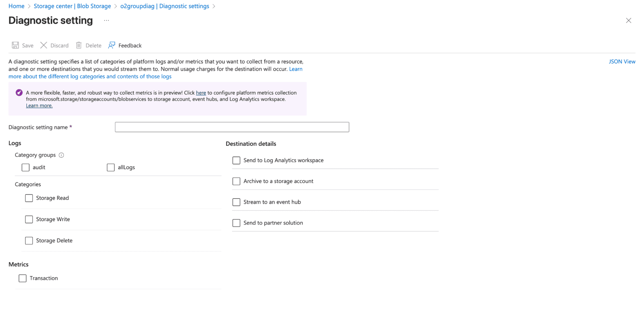Navigate to Home breadcrumb

tap(16, 6)
